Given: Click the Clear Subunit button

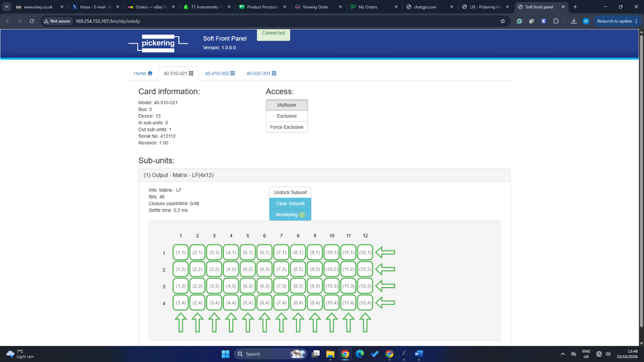Looking at the screenshot, I should click(x=290, y=204).
